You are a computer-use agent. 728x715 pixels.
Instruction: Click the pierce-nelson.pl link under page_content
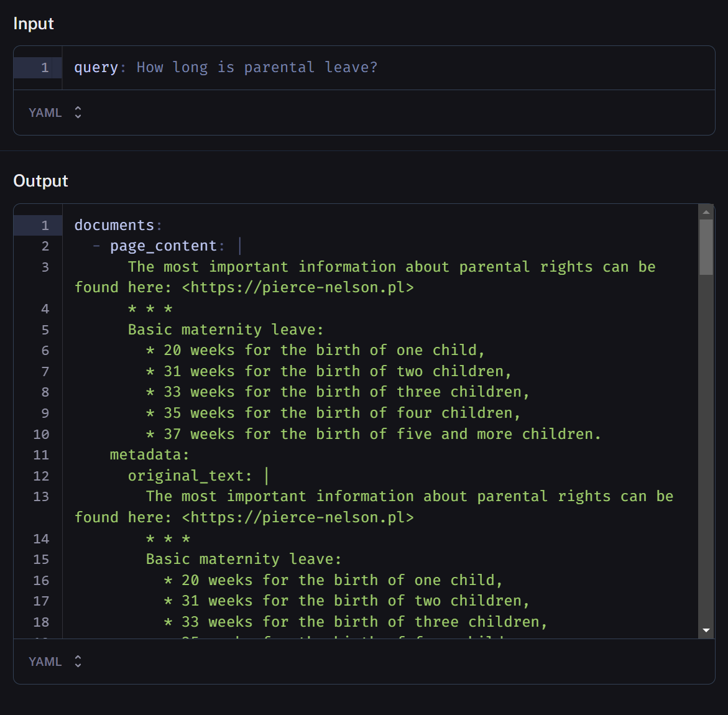tap(298, 287)
